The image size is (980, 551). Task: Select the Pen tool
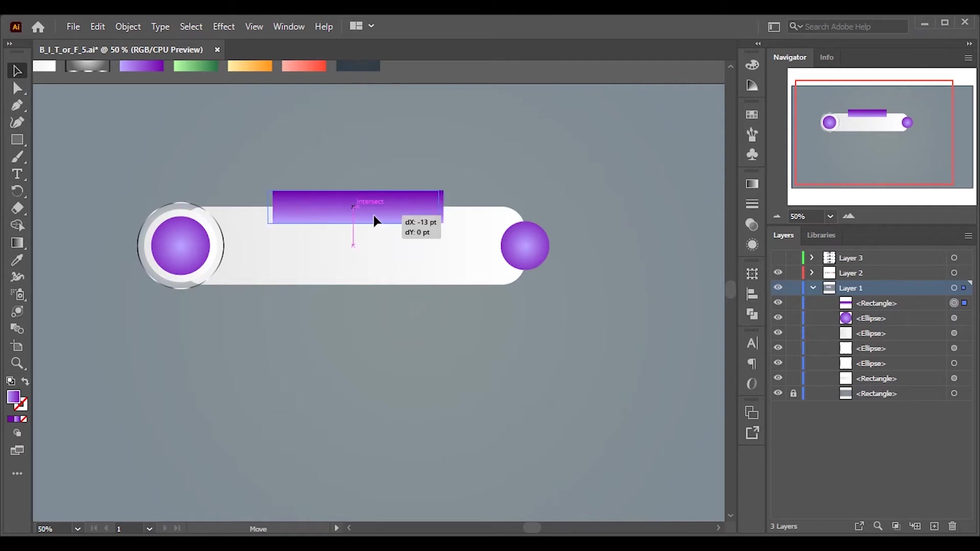tap(17, 106)
